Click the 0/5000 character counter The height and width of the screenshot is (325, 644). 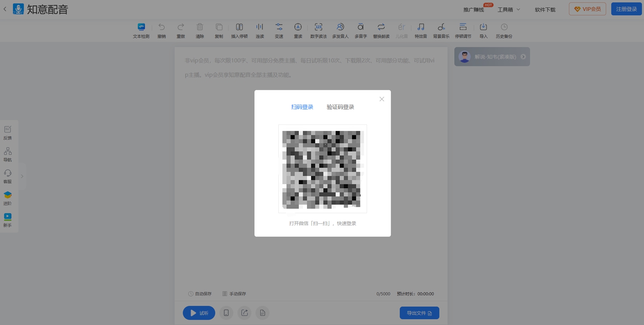click(383, 294)
